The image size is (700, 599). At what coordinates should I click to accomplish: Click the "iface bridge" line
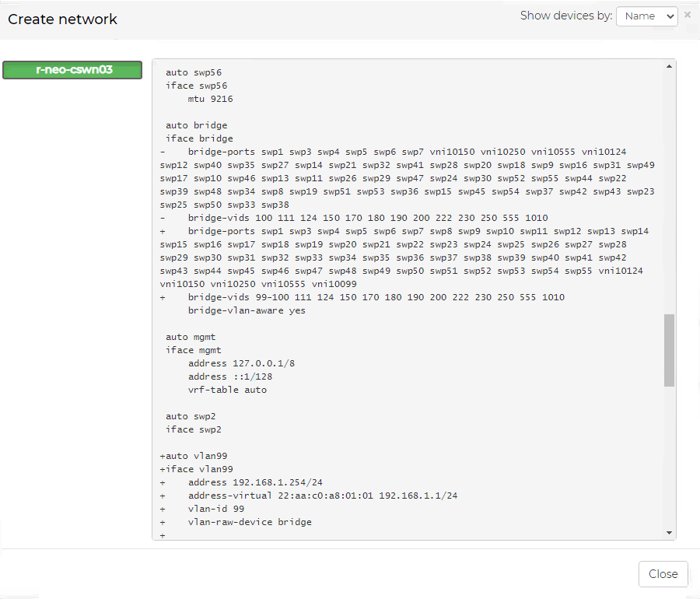tap(199, 138)
